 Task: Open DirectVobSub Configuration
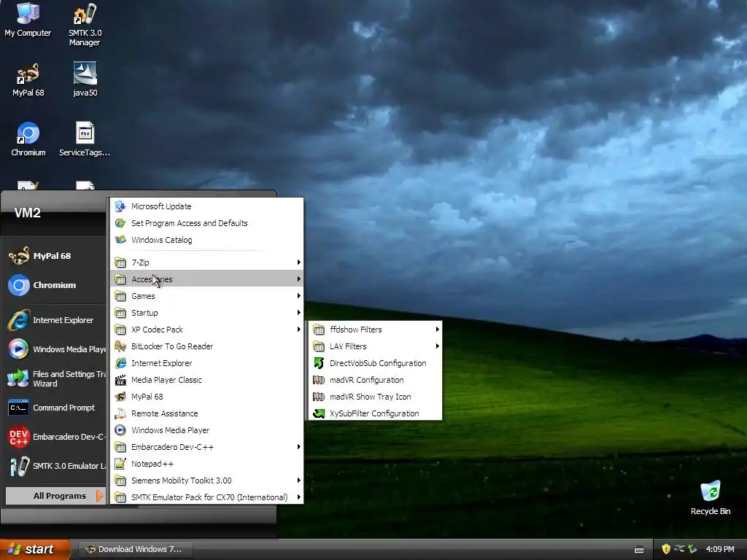click(x=376, y=363)
